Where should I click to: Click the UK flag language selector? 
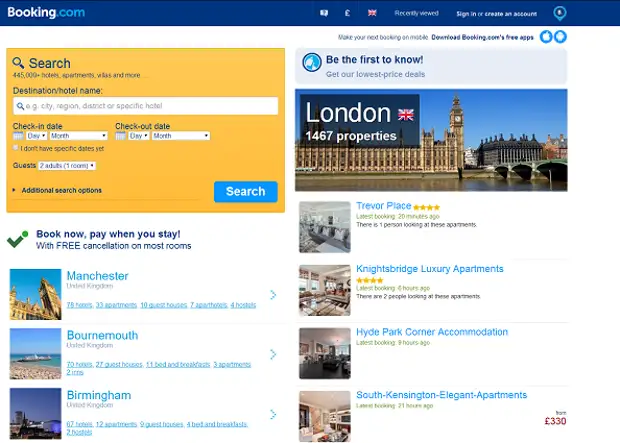[372, 13]
